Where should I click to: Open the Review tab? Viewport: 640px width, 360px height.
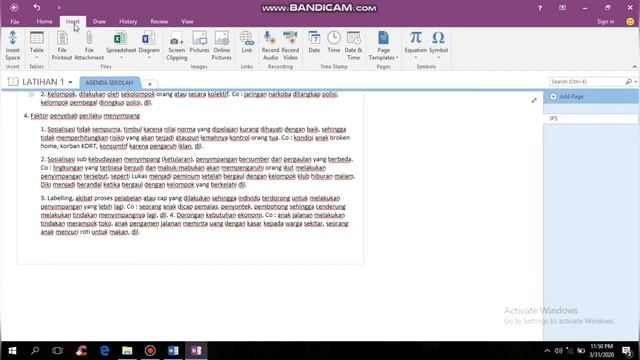pos(159,22)
